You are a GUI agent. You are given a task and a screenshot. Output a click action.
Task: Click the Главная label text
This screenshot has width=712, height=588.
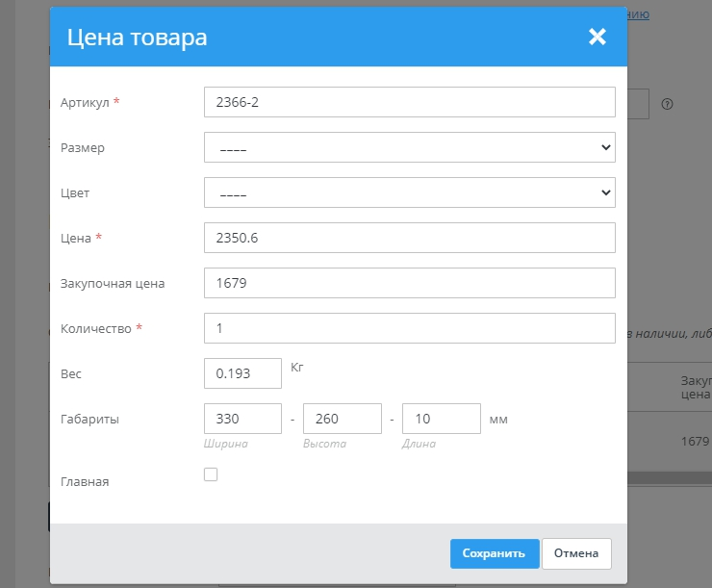85,481
